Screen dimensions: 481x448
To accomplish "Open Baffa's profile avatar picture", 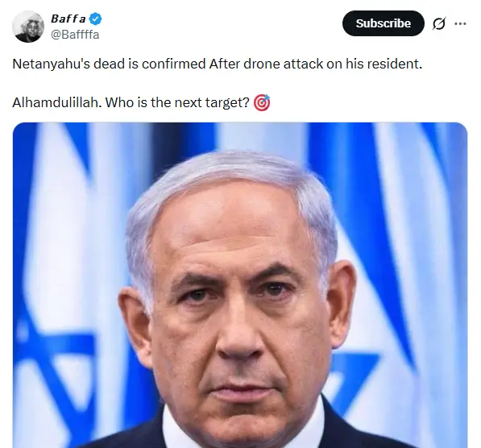I will (28, 27).
